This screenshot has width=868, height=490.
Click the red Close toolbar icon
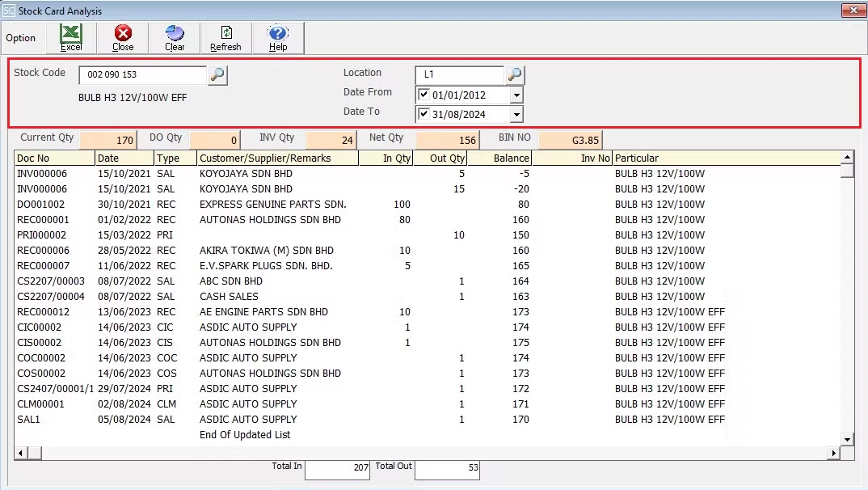point(123,38)
